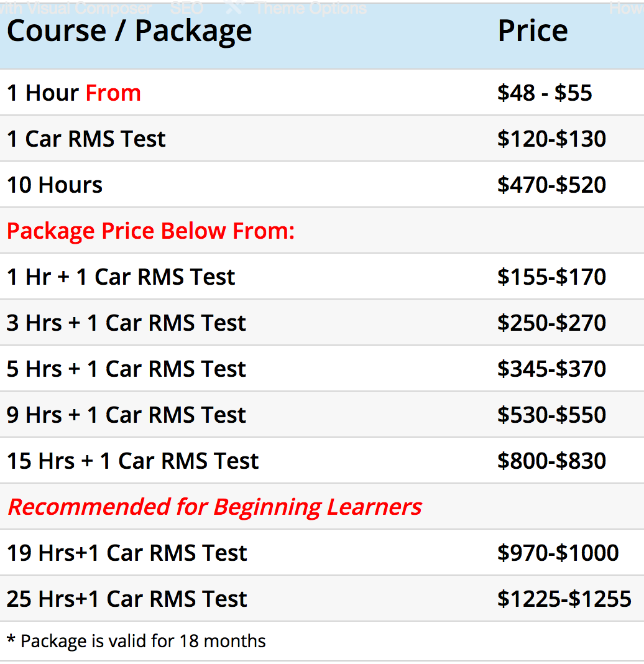Click the package valid 18 months note
Image resolution: width=644 pixels, height=664 pixels.
tap(136, 641)
